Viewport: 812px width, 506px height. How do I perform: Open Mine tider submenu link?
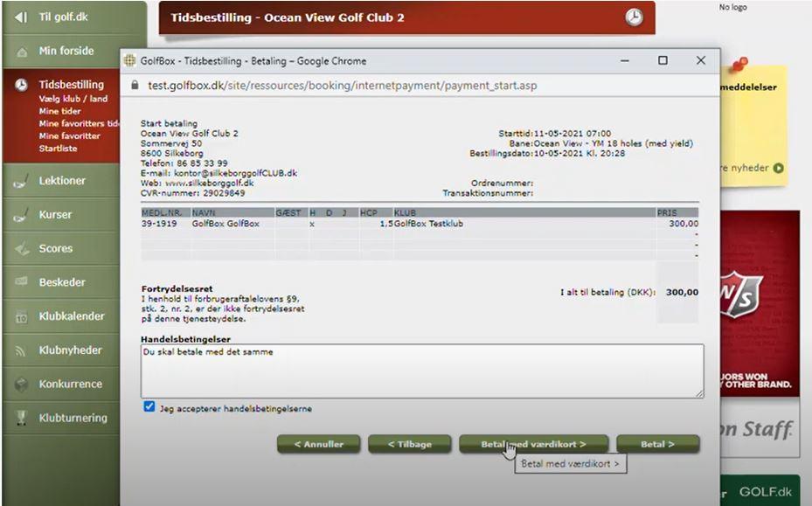click(x=59, y=111)
